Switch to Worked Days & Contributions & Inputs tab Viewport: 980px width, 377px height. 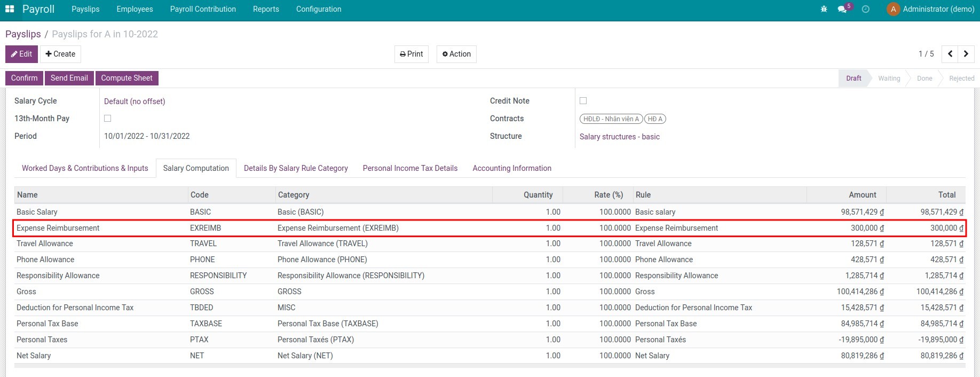click(85, 168)
